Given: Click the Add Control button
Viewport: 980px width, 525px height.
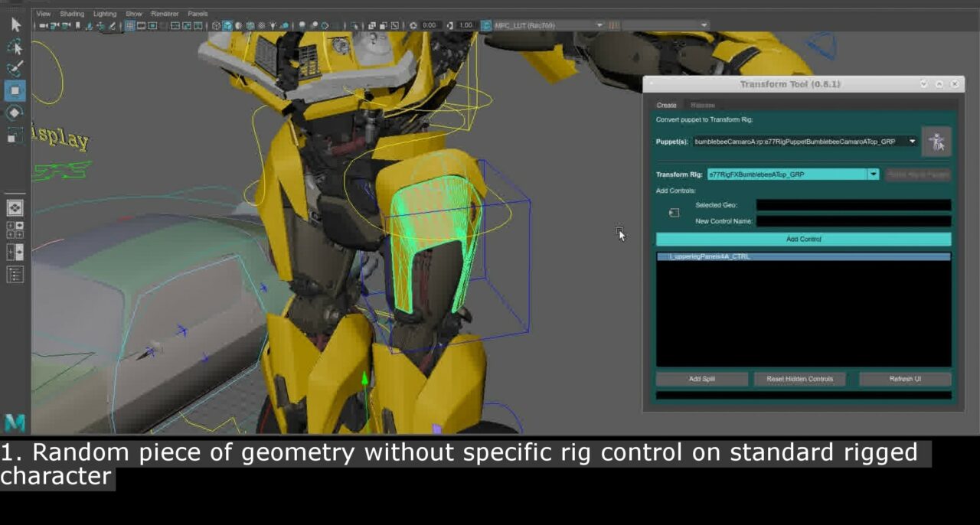Looking at the screenshot, I should [x=804, y=240].
